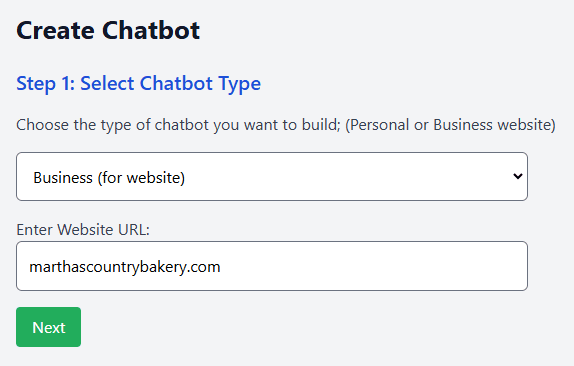Place cursor at end of website URL text
This screenshot has height=366, width=574.
[221, 267]
